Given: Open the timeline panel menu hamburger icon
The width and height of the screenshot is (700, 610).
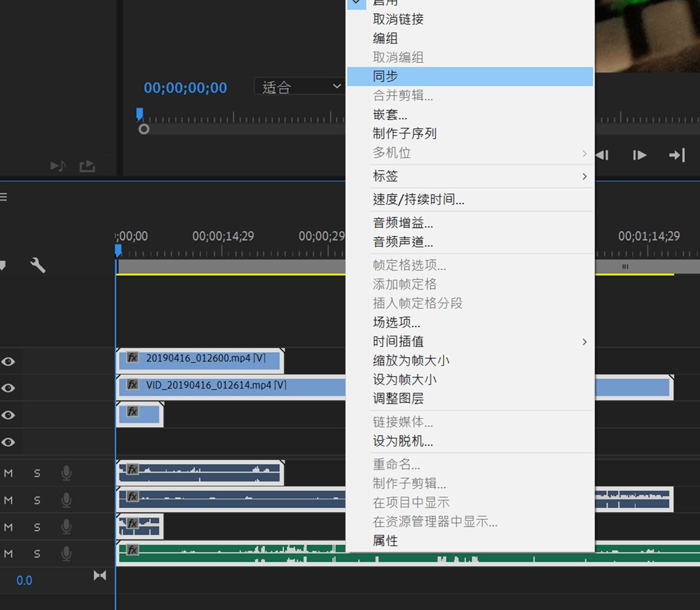Looking at the screenshot, I should point(5,196).
